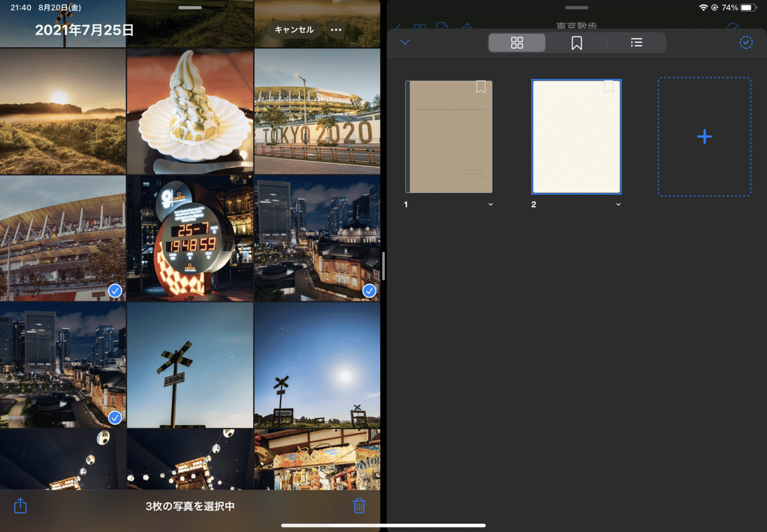The image size is (767, 532).
Task: Tap the orientation lock status icon
Action: click(x=715, y=8)
